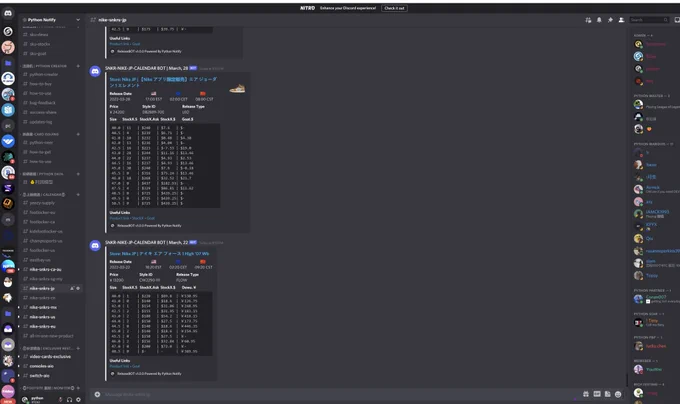
Task: Open inbox icon beside search box
Action: (x=677, y=20)
